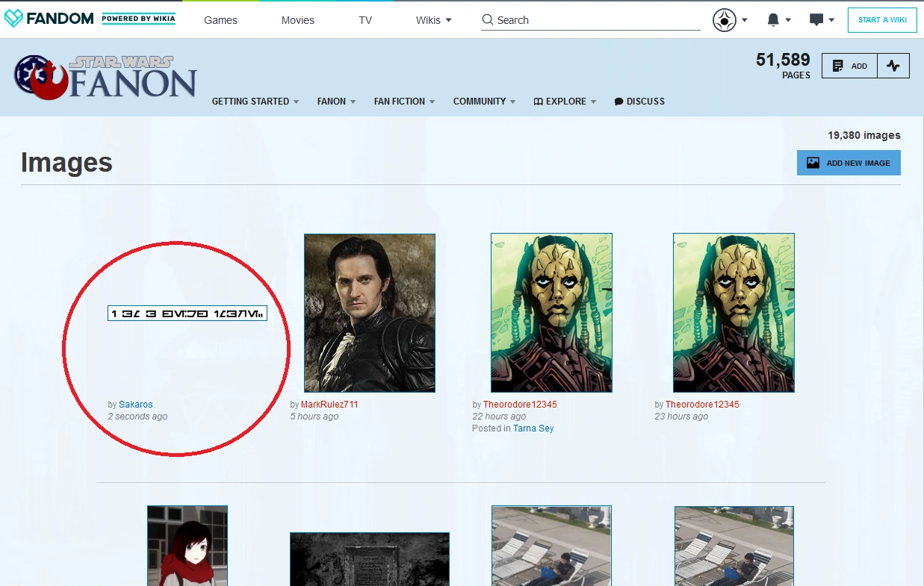Click the Start a Wiki button
Screen dimensions: 924x586
coord(882,20)
